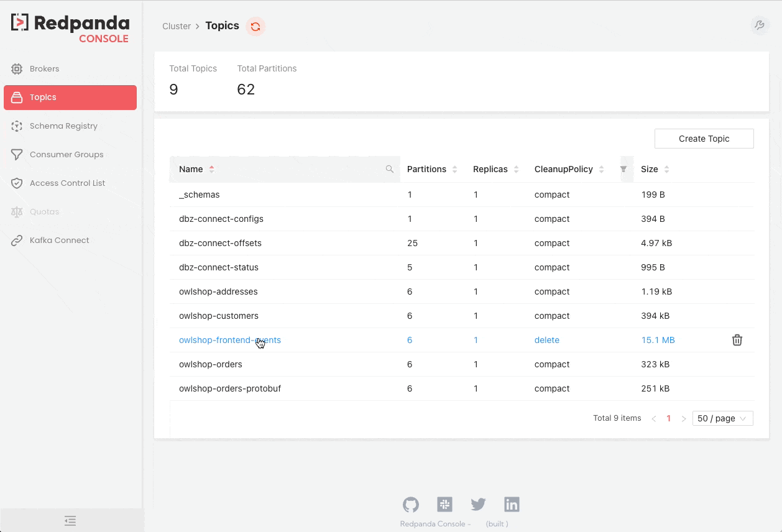Open the wrench settings icon at top right
Screen dimensions: 782x532
coord(759,25)
